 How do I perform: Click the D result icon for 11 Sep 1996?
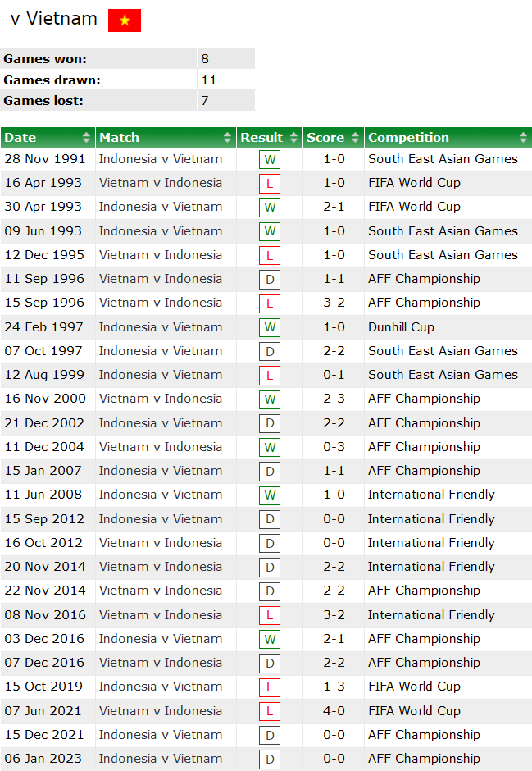(269, 280)
